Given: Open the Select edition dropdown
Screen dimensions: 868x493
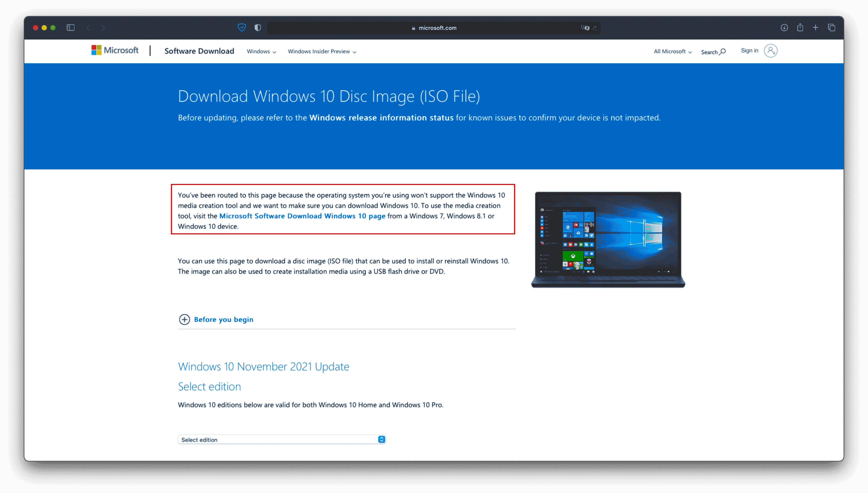Looking at the screenshot, I should tap(283, 439).
